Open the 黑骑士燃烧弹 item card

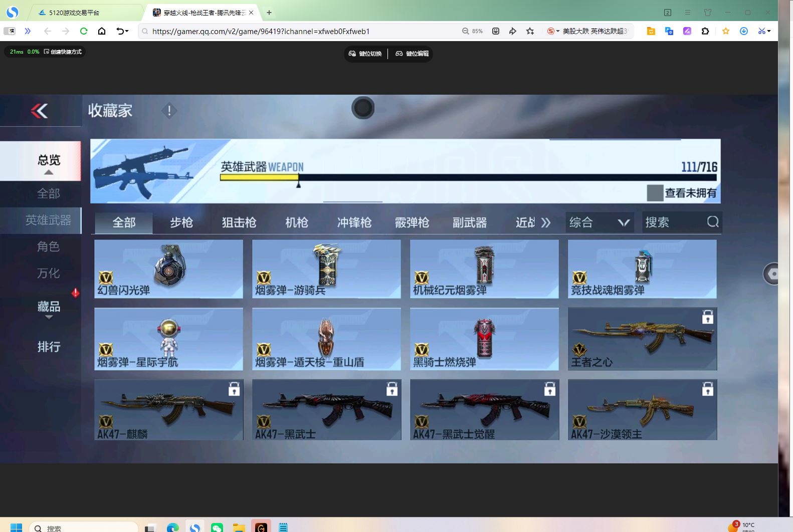coord(484,339)
